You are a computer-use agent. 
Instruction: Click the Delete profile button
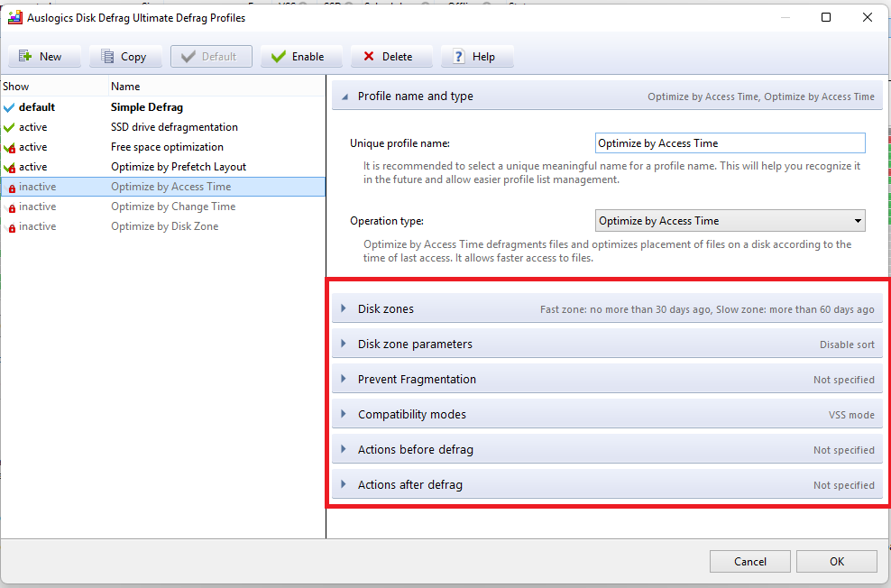391,56
